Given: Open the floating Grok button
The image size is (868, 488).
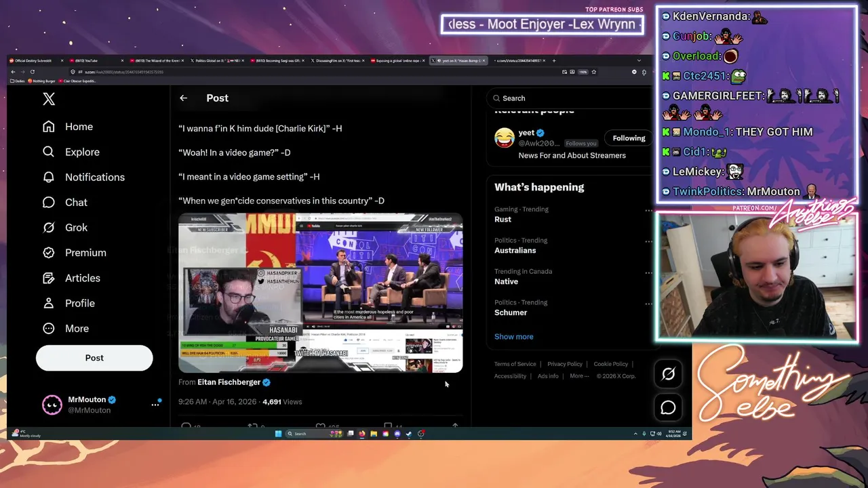Looking at the screenshot, I should [668, 373].
